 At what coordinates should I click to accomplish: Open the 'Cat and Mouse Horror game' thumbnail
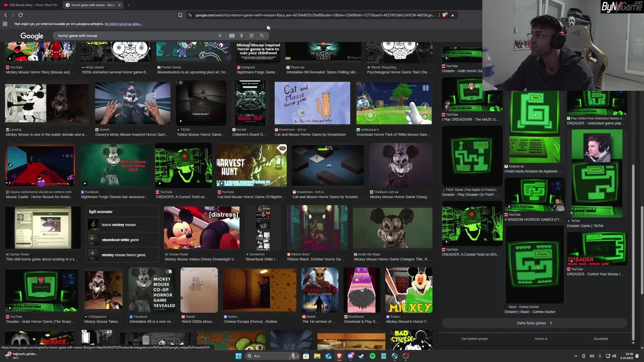click(312, 103)
